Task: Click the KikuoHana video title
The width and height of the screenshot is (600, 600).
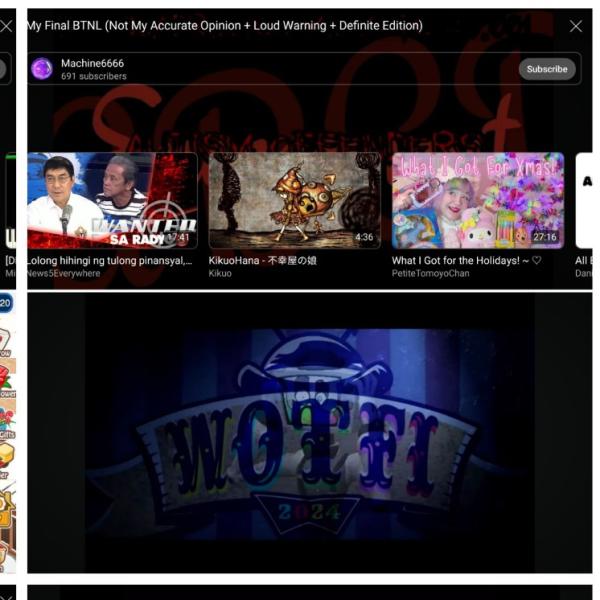Action: coord(262,261)
